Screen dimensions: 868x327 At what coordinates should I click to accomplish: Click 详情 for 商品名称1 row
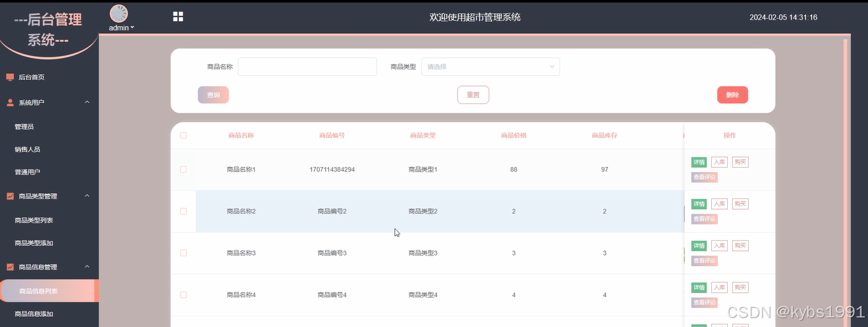click(x=699, y=162)
